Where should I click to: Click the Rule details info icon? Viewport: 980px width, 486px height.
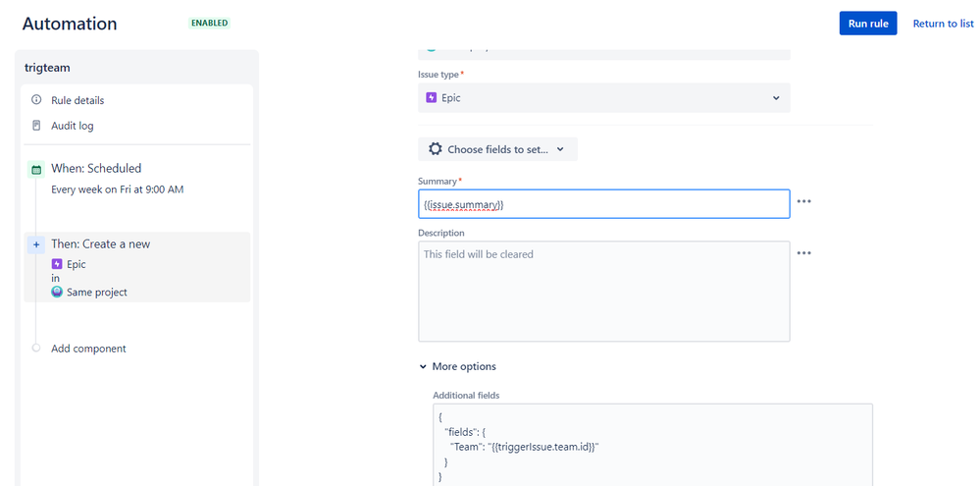click(36, 100)
